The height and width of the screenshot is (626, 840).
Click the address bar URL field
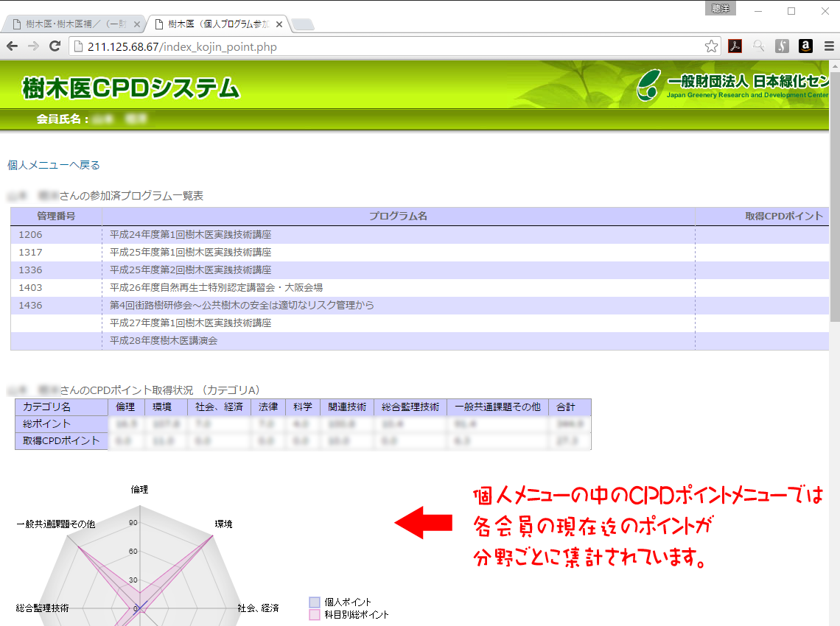tap(393, 46)
